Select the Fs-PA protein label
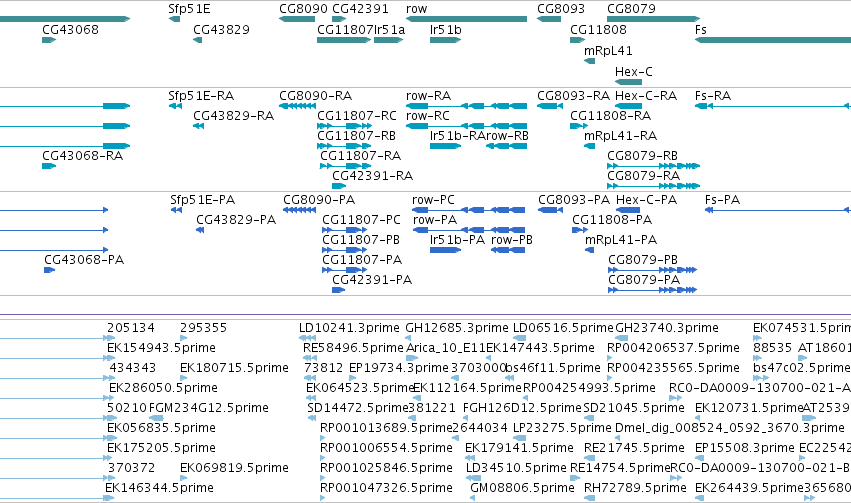The height and width of the screenshot is (503, 851). click(722, 200)
